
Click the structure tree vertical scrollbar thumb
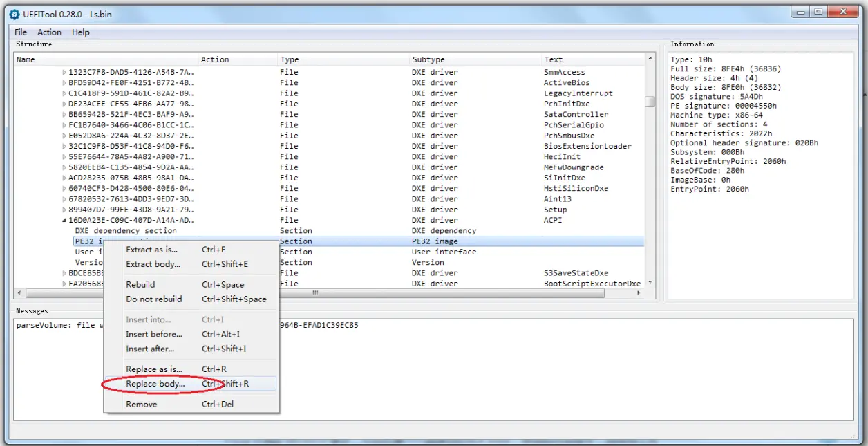point(650,102)
